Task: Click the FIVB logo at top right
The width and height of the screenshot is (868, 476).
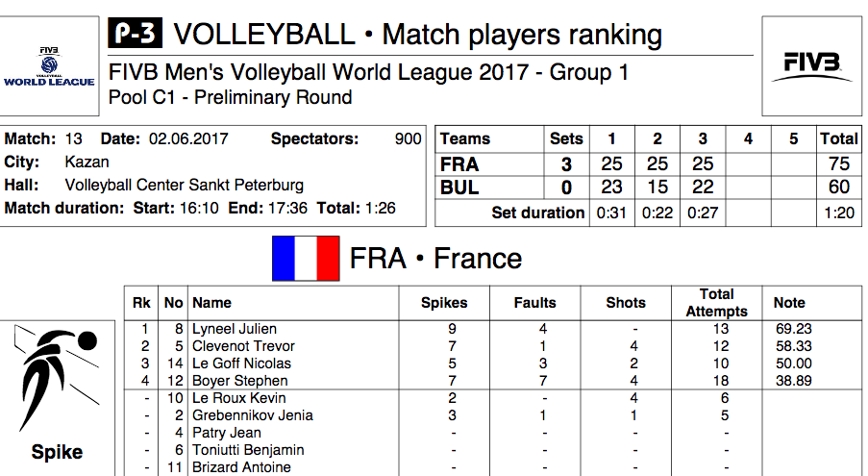Action: tap(811, 66)
